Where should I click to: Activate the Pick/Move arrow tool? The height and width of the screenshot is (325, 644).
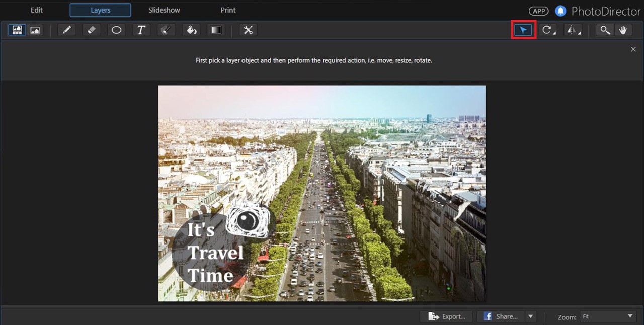[x=523, y=30]
